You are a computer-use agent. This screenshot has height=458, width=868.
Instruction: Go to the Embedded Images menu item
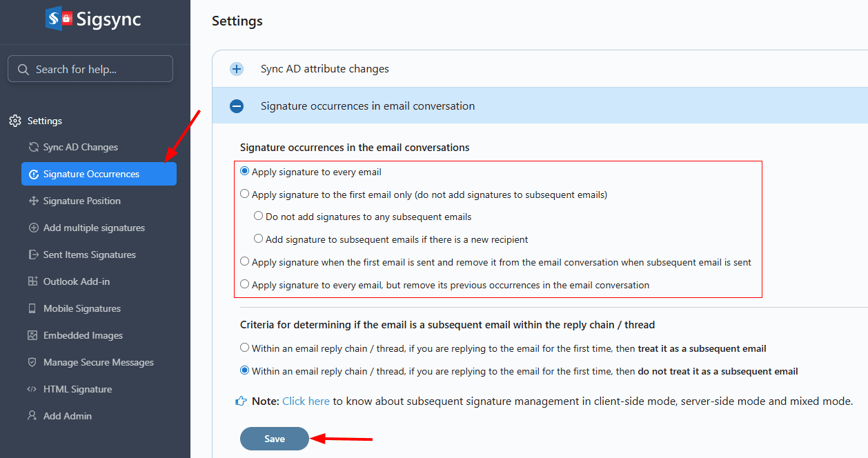83,335
